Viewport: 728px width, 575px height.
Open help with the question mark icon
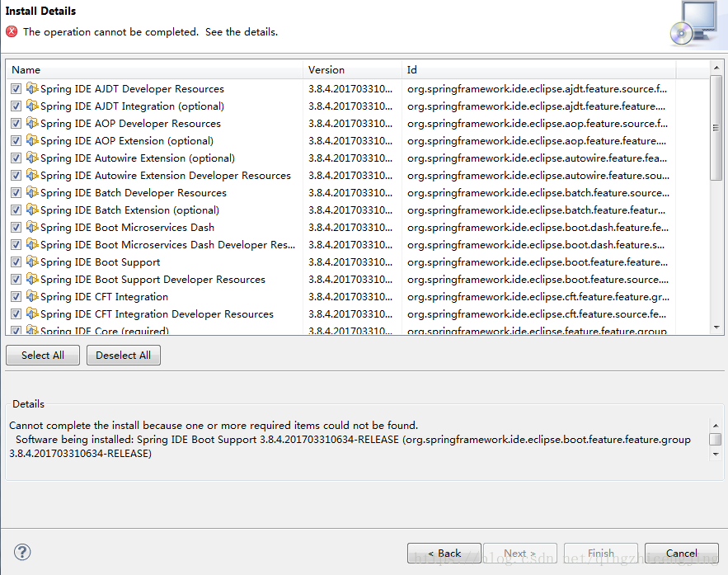22,552
